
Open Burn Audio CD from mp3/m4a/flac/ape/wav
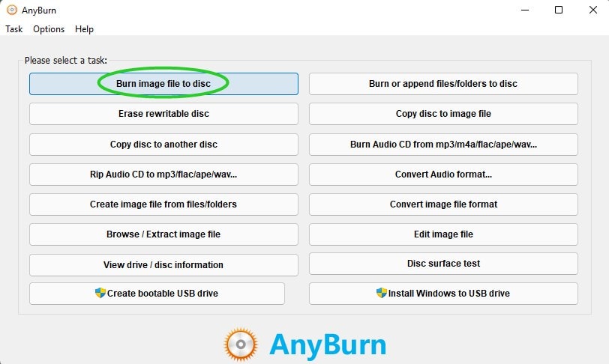click(443, 144)
